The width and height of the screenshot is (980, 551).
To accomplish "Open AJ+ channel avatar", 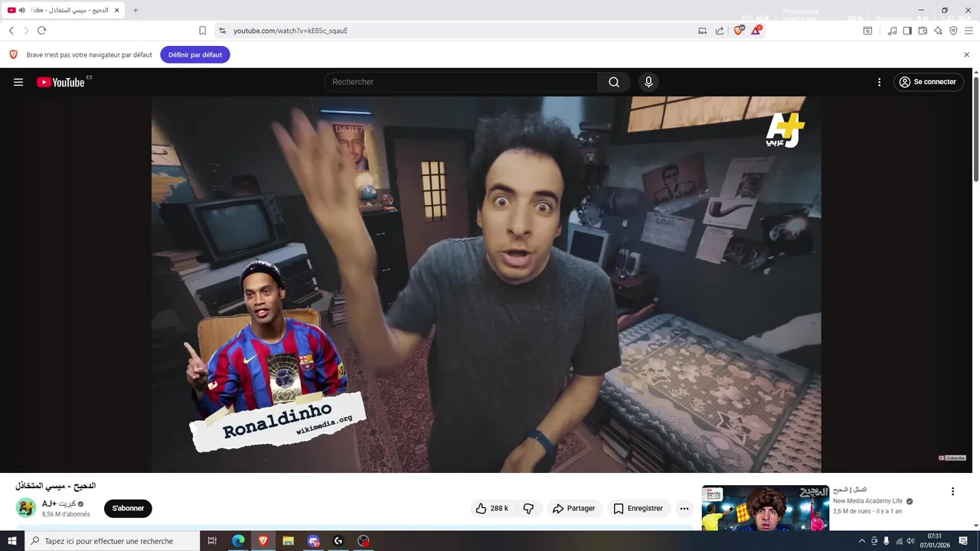I will point(26,508).
